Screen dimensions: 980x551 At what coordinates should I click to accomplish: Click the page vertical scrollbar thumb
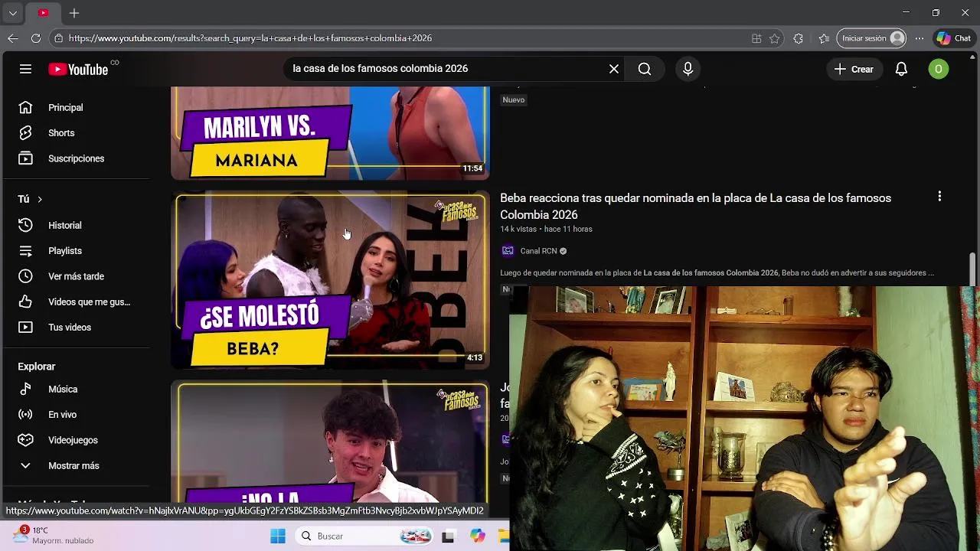973,269
